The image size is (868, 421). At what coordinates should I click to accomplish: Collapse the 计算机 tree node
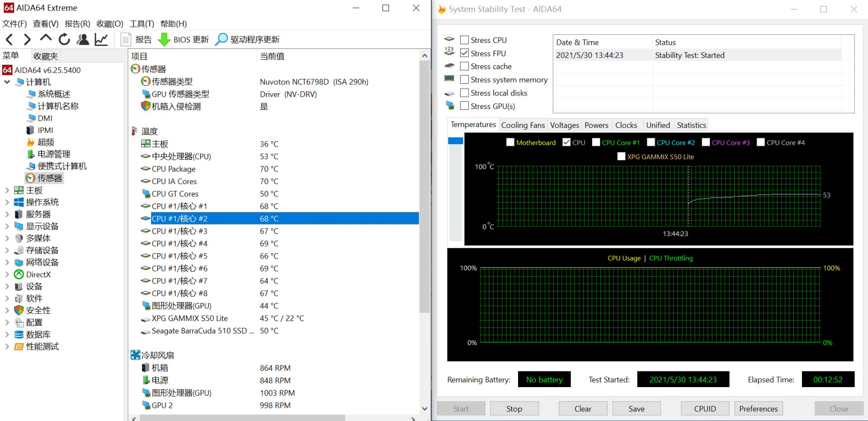tap(7, 82)
